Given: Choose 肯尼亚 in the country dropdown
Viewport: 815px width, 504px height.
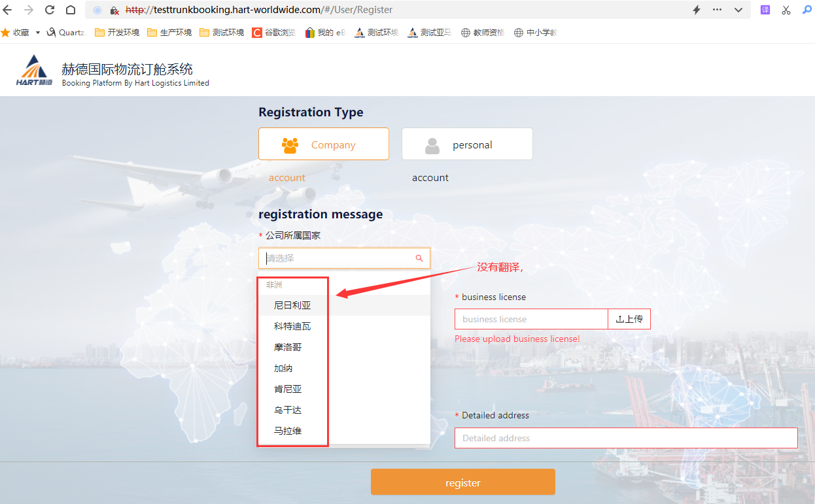Looking at the screenshot, I should (288, 389).
